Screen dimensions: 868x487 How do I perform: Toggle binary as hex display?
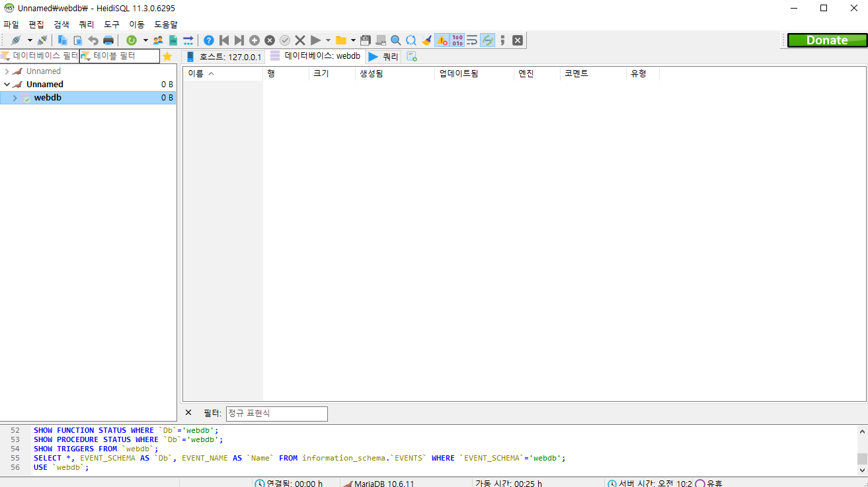coord(457,40)
